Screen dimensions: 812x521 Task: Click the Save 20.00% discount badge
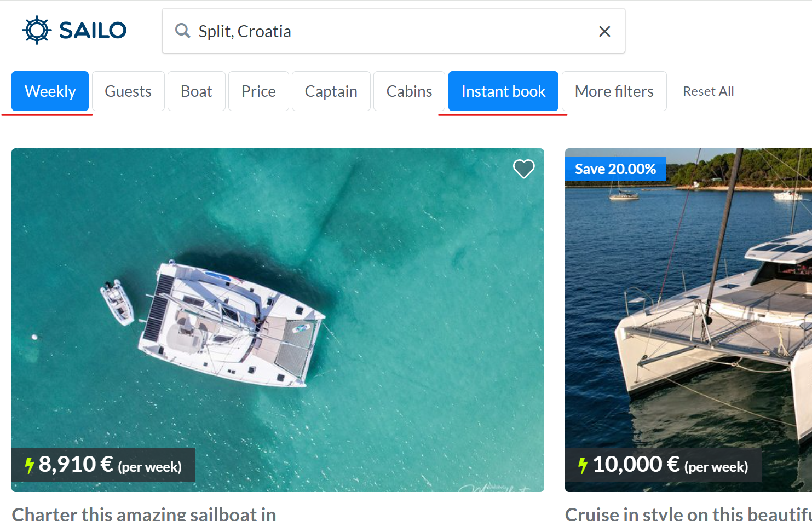(615, 169)
